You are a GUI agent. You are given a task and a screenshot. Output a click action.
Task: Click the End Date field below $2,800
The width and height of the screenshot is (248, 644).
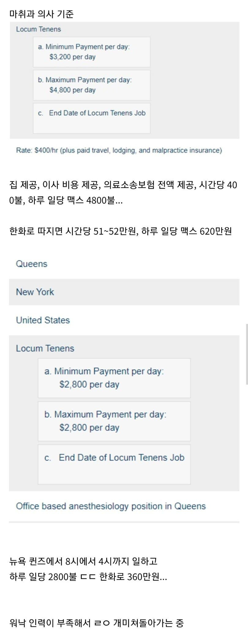click(114, 464)
